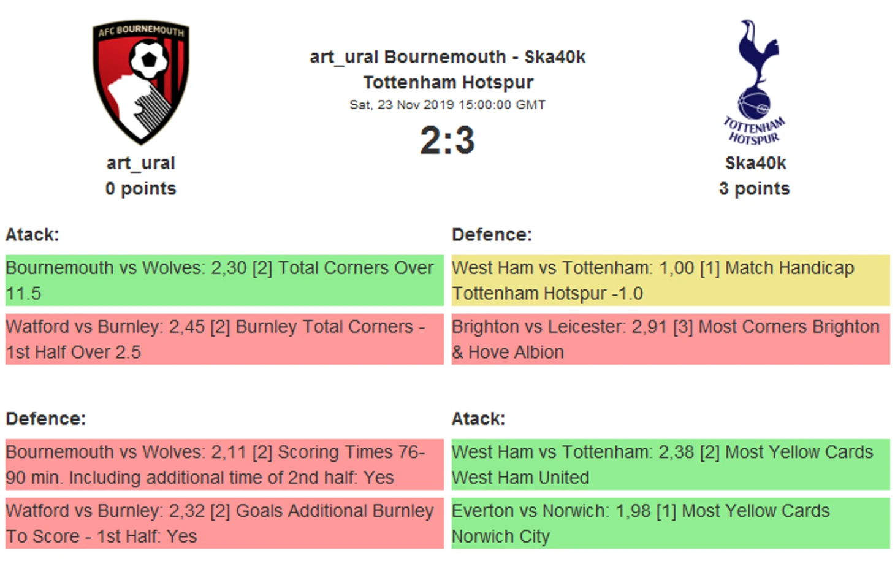Open Ska40k player name under Tottenham
This screenshot has height=588, width=895.
(755, 163)
